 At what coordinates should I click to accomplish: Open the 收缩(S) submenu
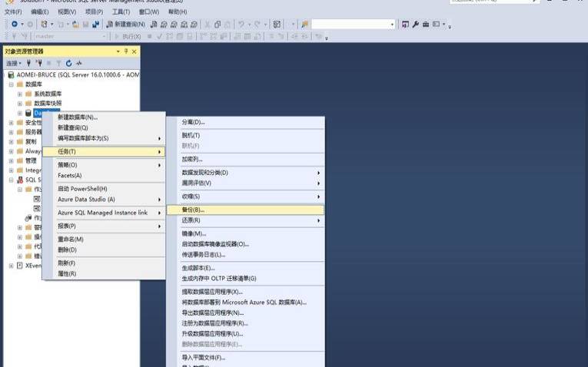pos(246,197)
